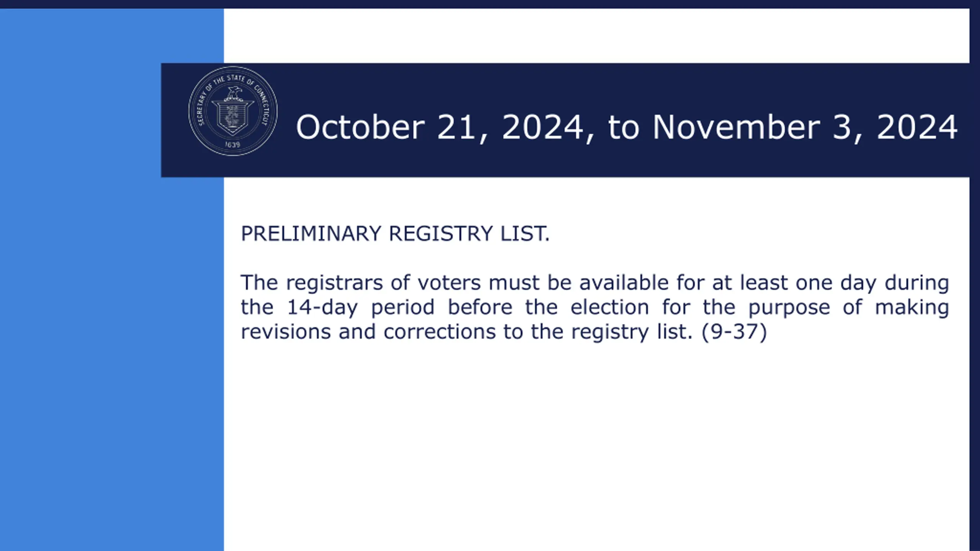The image size is (980, 551).
Task: Click the word "voters" in the paragraph
Action: click(449, 284)
